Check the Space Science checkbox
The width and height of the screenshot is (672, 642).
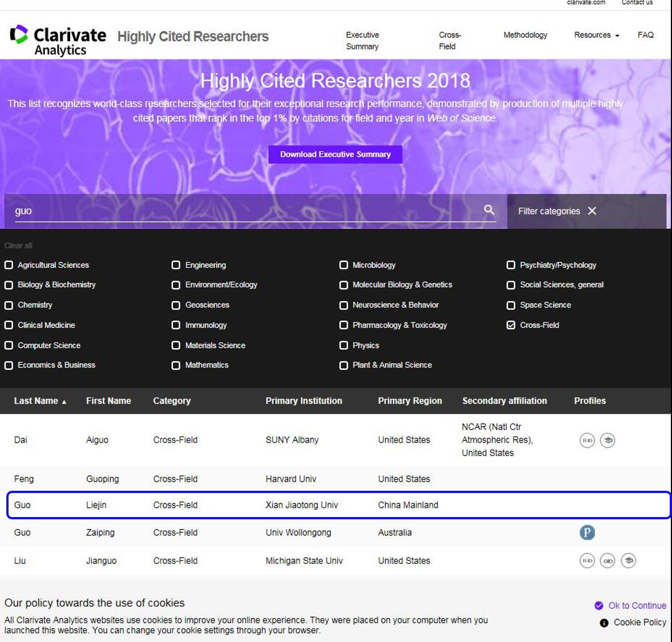(x=511, y=305)
